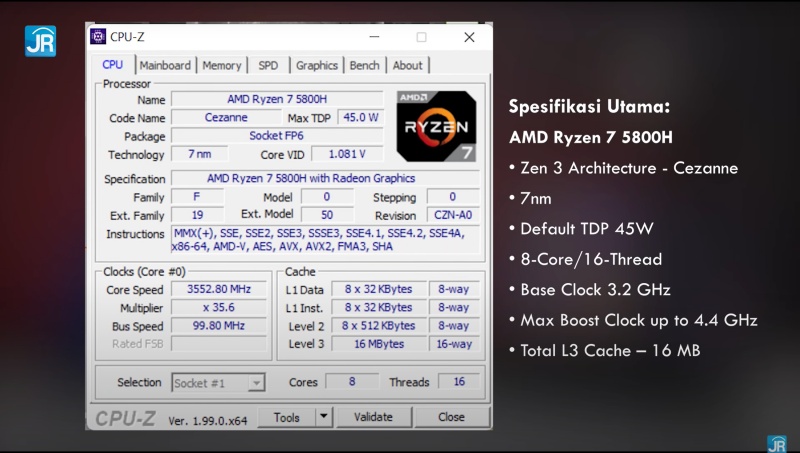Click the Core Speed value 3552.80 MHz
The width and height of the screenshot is (800, 453).
[219, 289]
